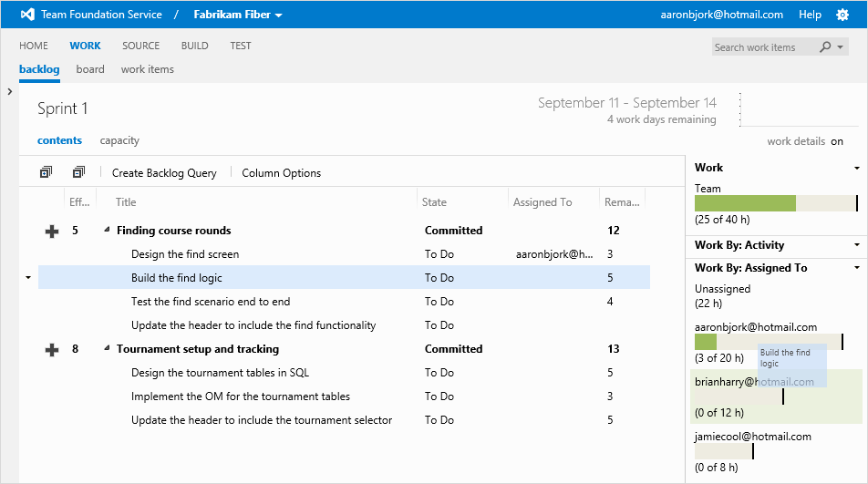Open the BUILD menu

click(195, 46)
